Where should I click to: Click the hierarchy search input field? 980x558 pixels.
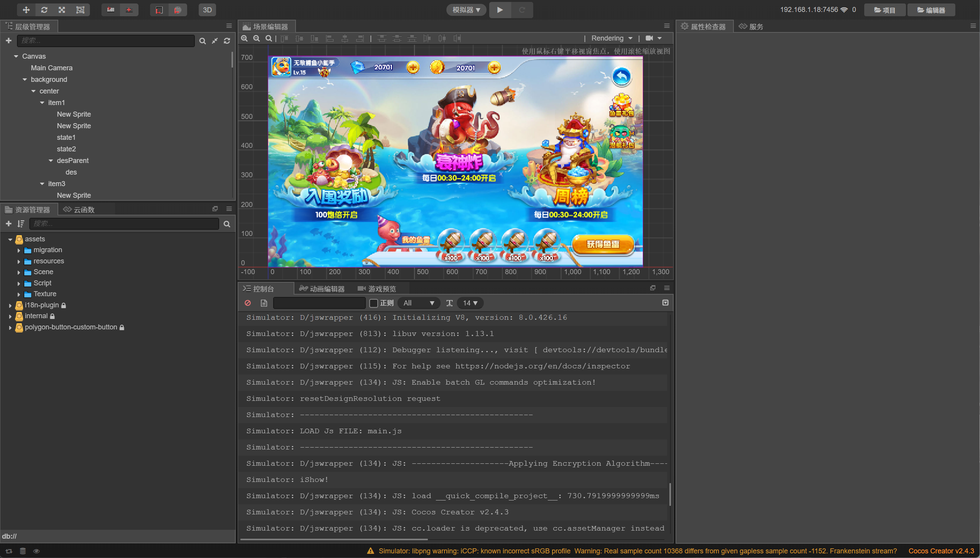click(x=106, y=41)
